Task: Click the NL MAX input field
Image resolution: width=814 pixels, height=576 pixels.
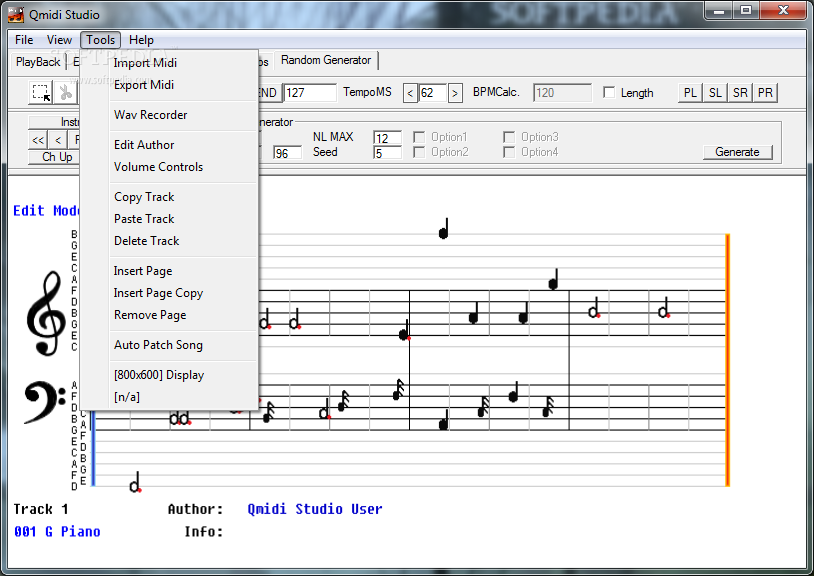Action: 387,138
